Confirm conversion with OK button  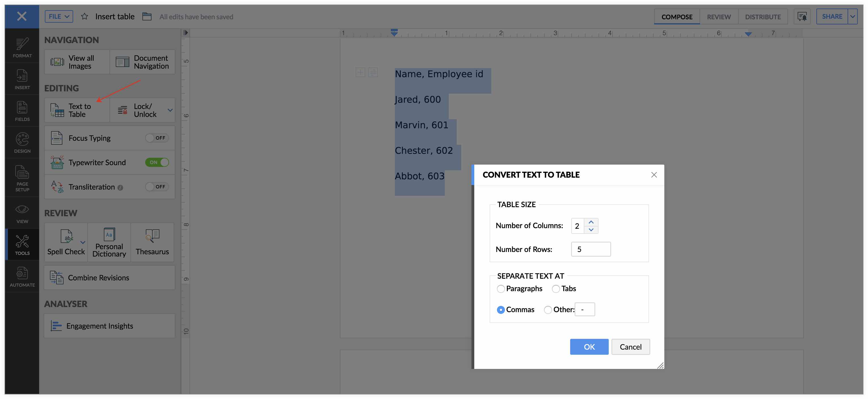point(589,347)
